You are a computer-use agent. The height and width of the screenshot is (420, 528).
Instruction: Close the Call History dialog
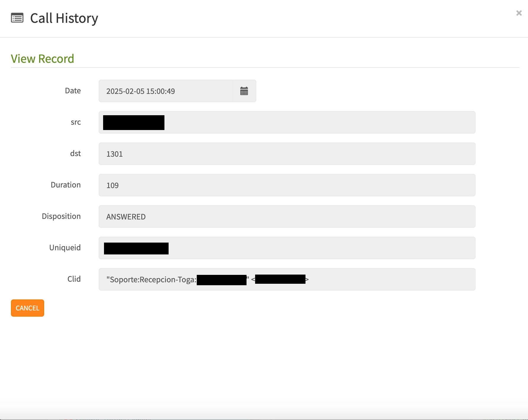pyautogui.click(x=519, y=13)
